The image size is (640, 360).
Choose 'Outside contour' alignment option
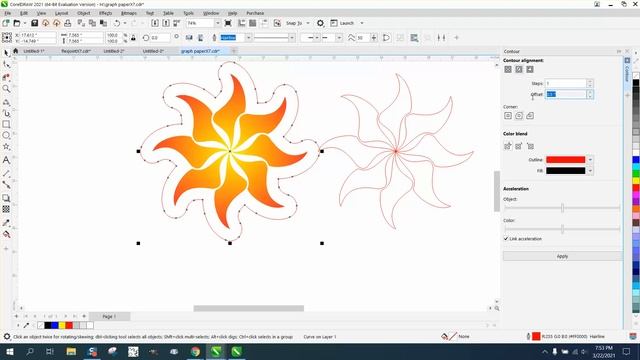530,69
